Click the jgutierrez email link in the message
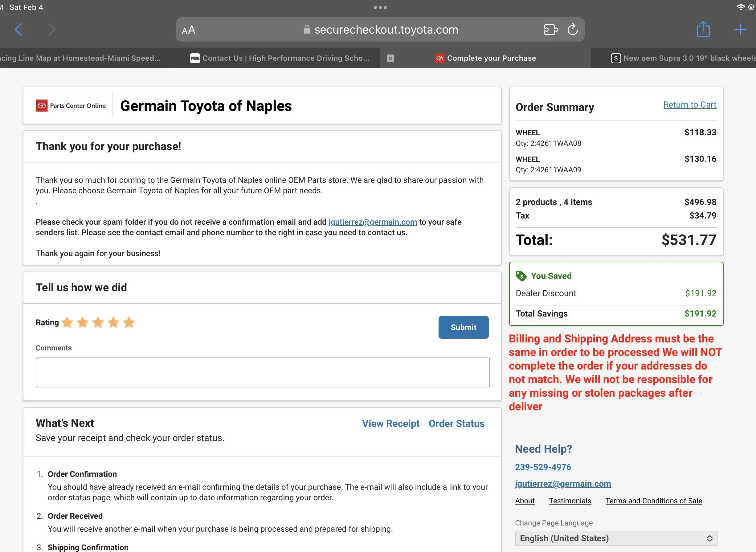The width and height of the screenshot is (756, 552). coord(373,222)
